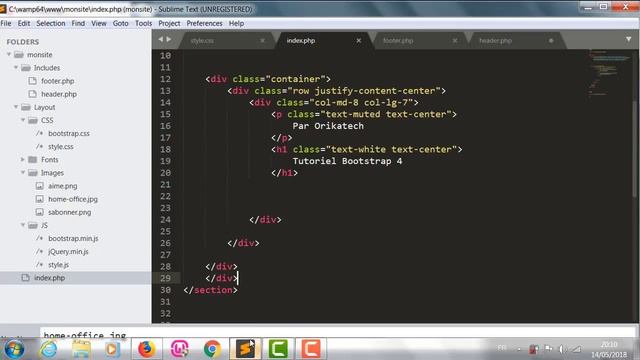Click the Images folder icon
Image resolution: width=640 pixels, height=360 pixels.
pyautogui.click(x=33, y=173)
